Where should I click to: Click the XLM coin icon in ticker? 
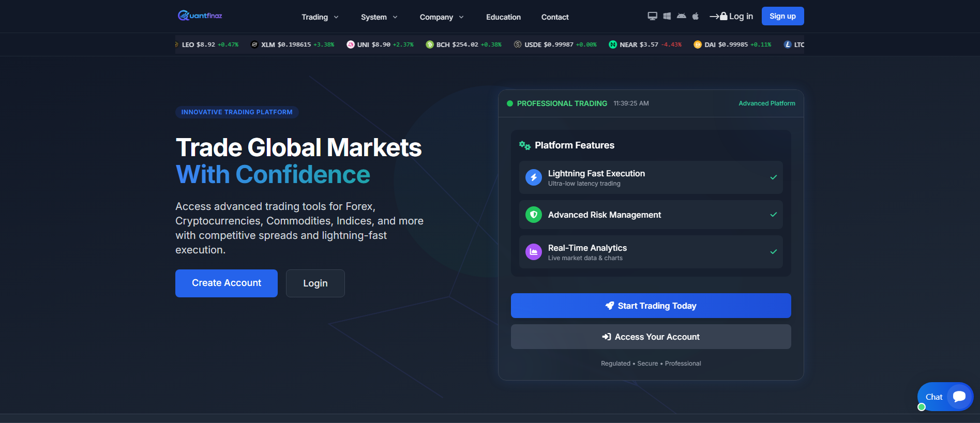254,44
